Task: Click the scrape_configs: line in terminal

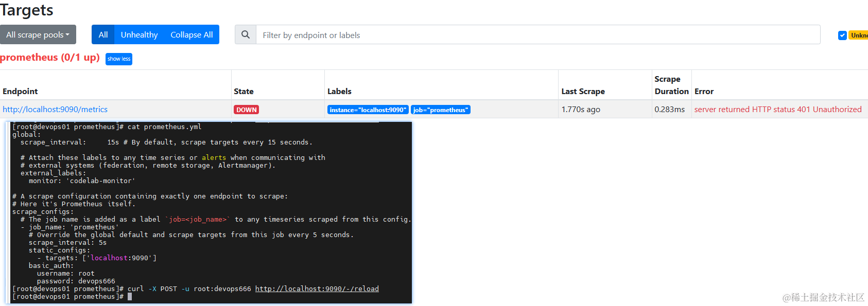Action: point(43,212)
